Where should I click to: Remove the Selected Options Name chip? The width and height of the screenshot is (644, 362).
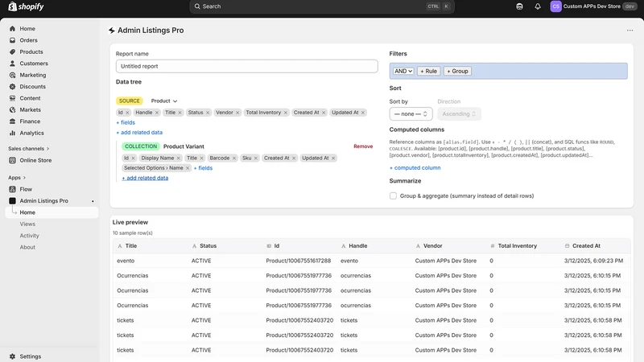pos(188,168)
